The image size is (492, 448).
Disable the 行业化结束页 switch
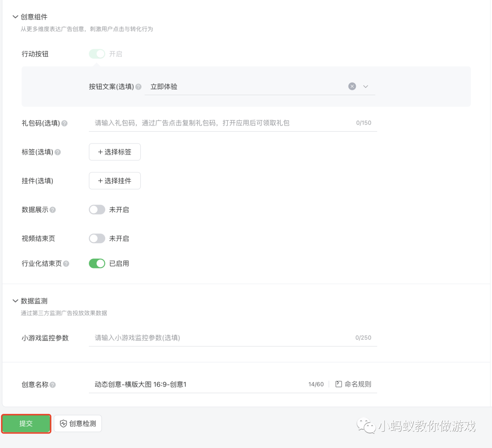tap(97, 263)
